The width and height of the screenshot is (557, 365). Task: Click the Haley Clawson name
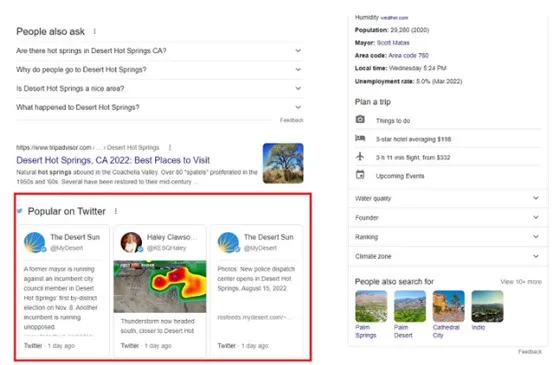[172, 237]
